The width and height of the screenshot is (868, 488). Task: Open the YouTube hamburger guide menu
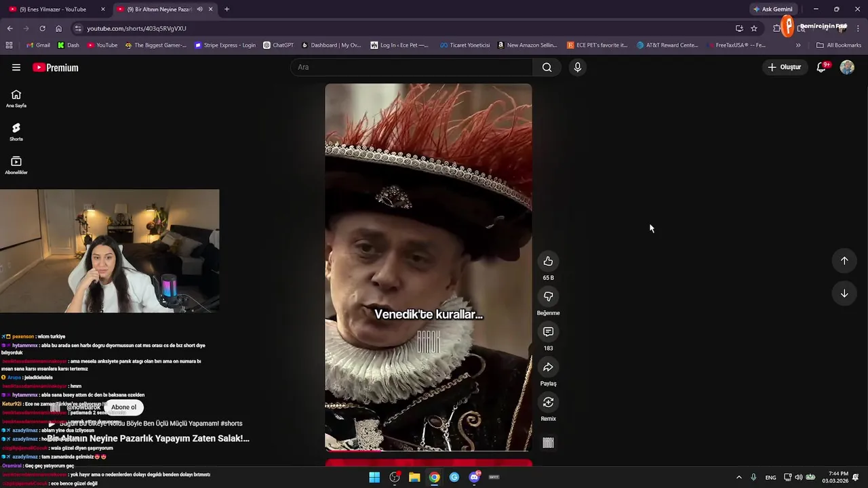click(16, 67)
